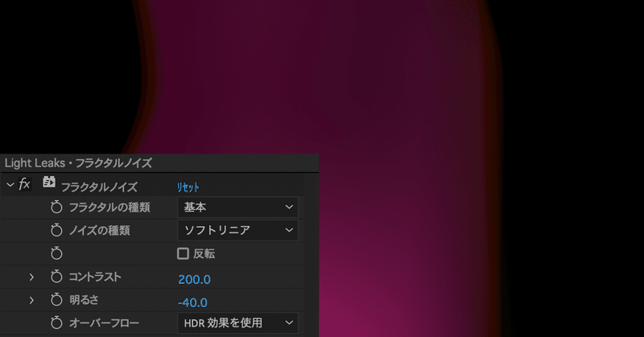Open the ノイズの種類 dropdown showing ソフトリニア

point(237,230)
